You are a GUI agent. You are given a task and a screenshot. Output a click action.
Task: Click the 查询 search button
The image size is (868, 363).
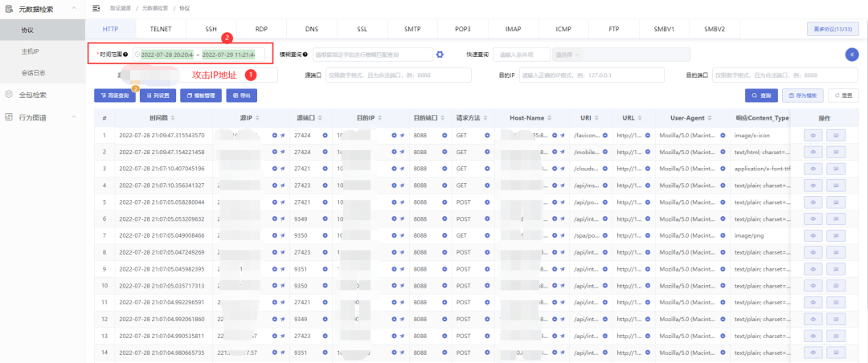(x=761, y=95)
